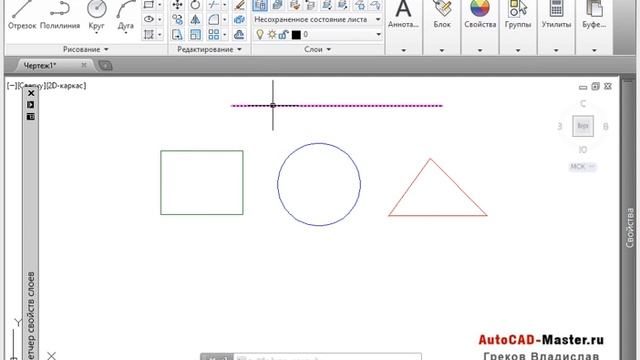Click the [2D-каркас] visual style label
The width and height of the screenshot is (640, 360).
tap(66, 86)
